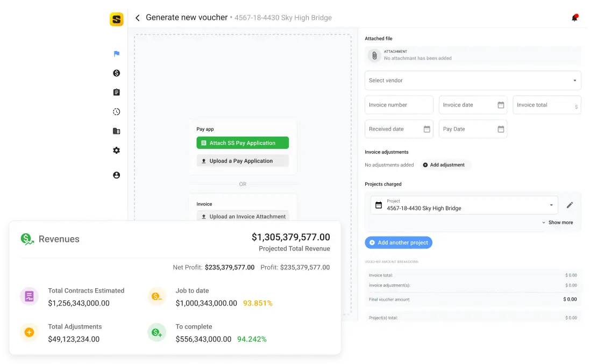This screenshot has width=597, height=364.
Task: Open the company building sidebar icon
Action: pos(116,131)
